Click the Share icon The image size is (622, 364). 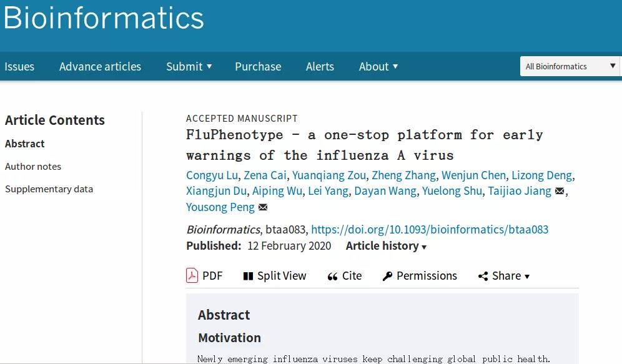point(483,276)
